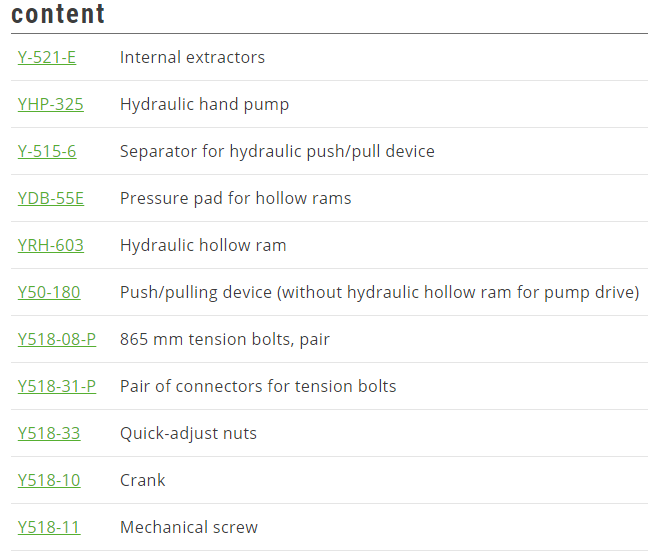Click the "Pressure pad for hollow rams" text
This screenshot has width=649, height=555.
(x=235, y=199)
